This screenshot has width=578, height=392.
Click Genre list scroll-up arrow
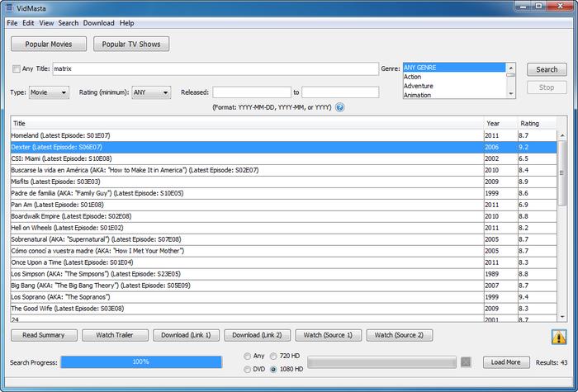point(510,68)
